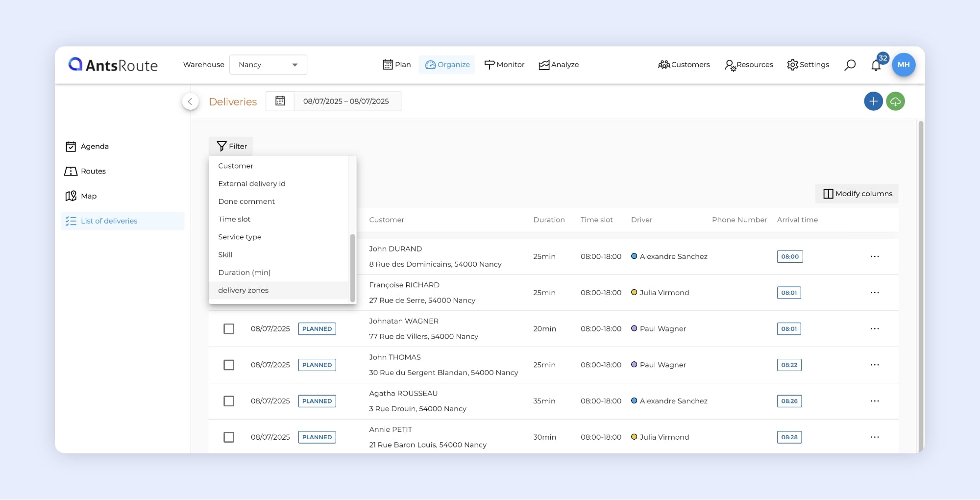Click the blue add delivery plus button

[873, 101]
